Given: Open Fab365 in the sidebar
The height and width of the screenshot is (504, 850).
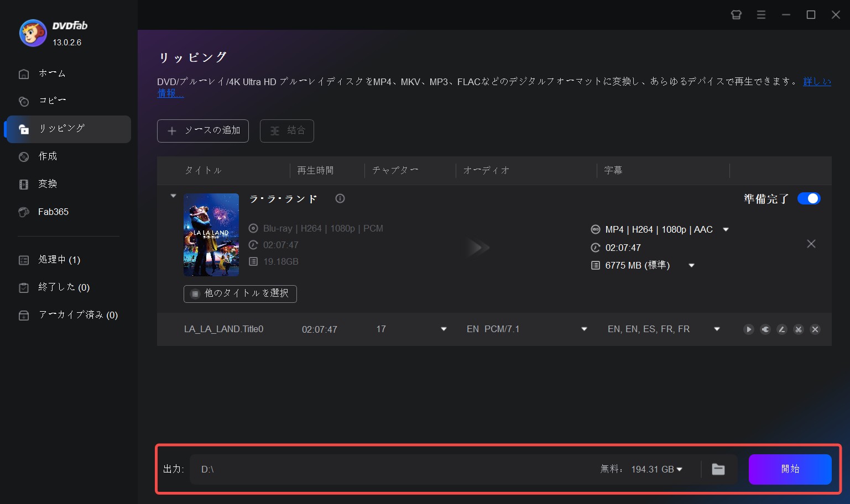Looking at the screenshot, I should [x=69, y=212].
